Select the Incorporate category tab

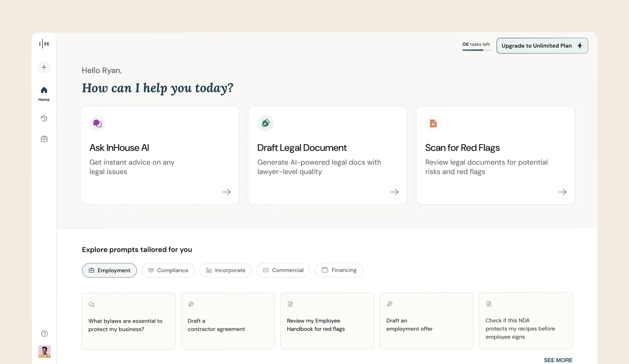tap(226, 270)
